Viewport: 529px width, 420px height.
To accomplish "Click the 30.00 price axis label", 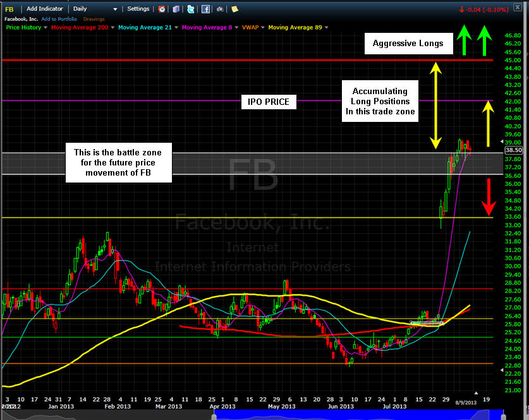I will (x=513, y=267).
